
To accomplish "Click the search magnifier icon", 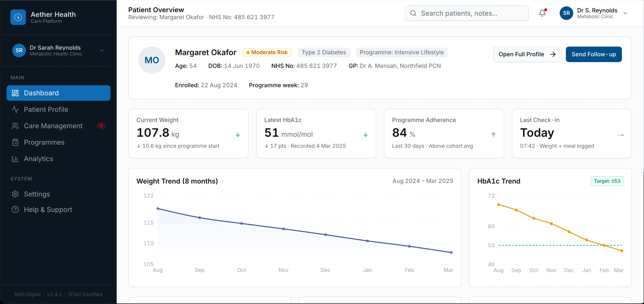I will (413, 13).
